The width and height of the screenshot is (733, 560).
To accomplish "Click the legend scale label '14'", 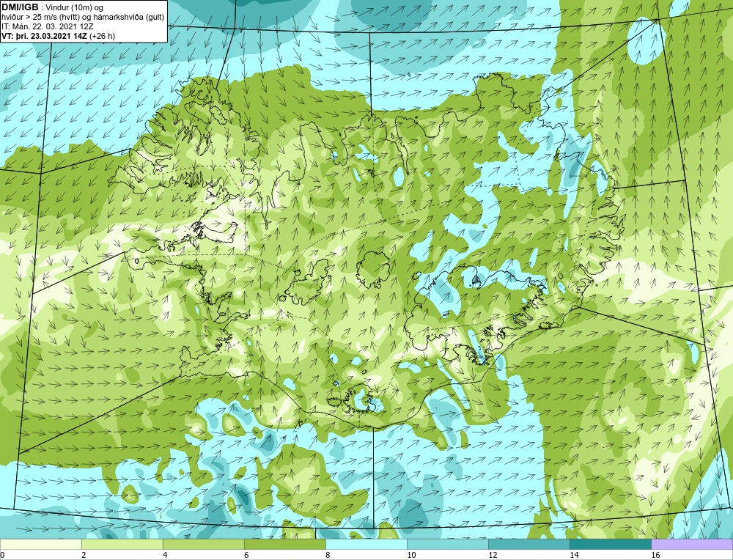I will coord(574,555).
